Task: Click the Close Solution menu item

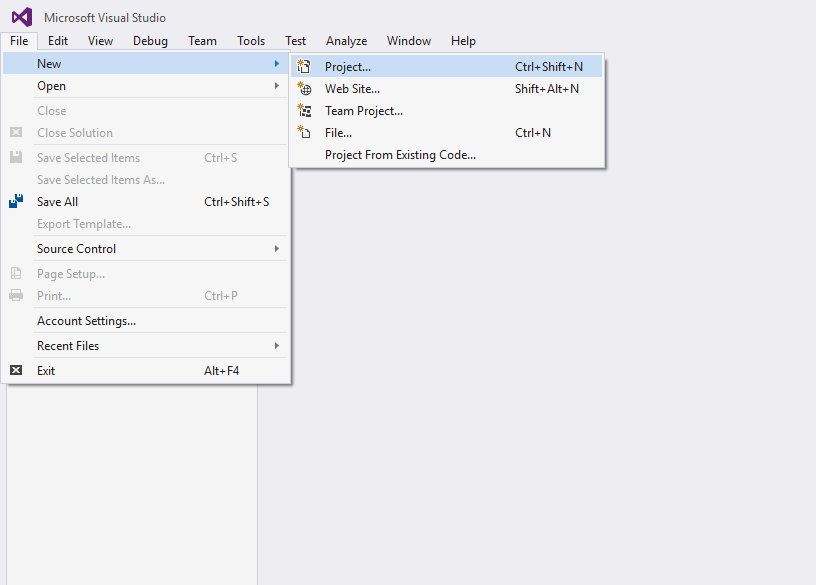Action: pyautogui.click(x=146, y=133)
